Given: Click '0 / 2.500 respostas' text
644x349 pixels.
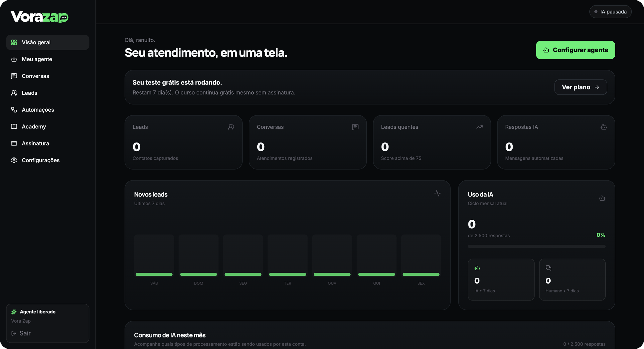Looking at the screenshot, I should click(584, 344).
